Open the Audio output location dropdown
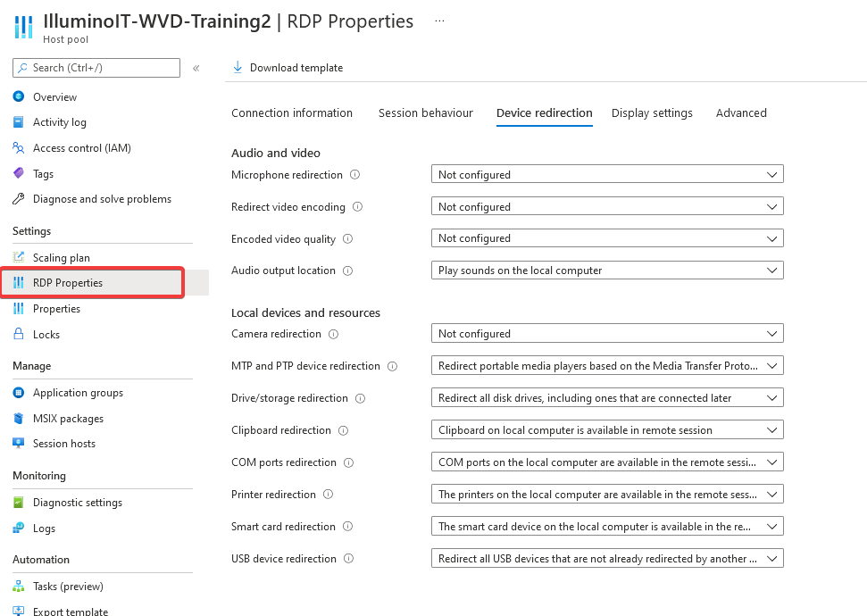Viewport: 867px width, 616px height. [x=607, y=271]
